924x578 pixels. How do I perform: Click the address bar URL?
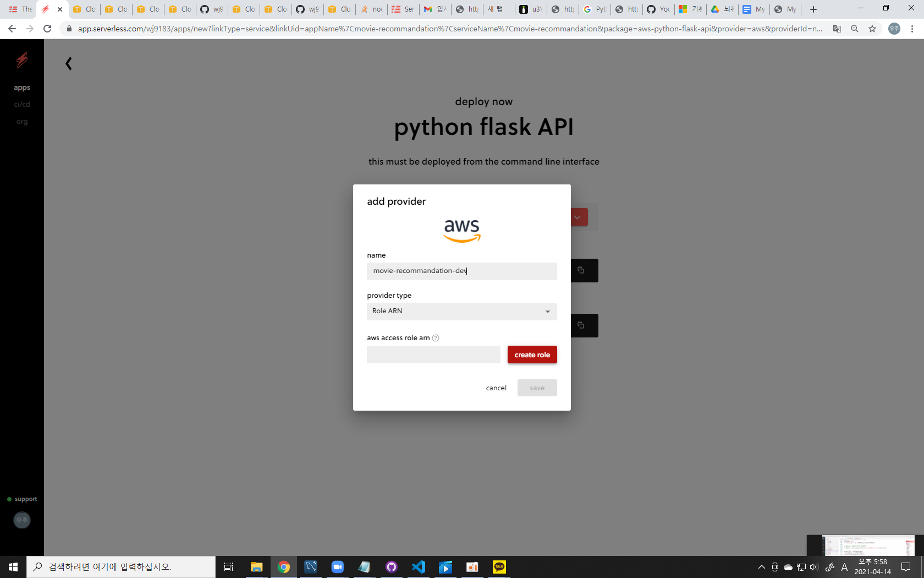coord(450,29)
